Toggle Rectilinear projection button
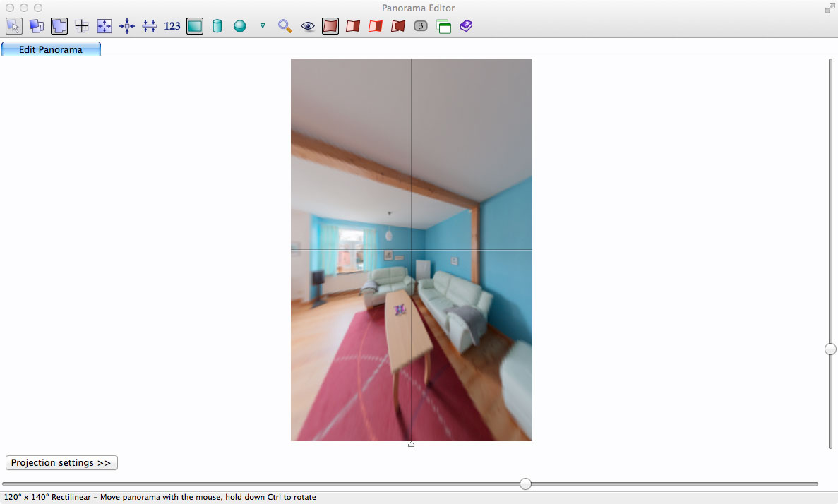Image resolution: width=838 pixels, height=504 pixels. (x=195, y=26)
